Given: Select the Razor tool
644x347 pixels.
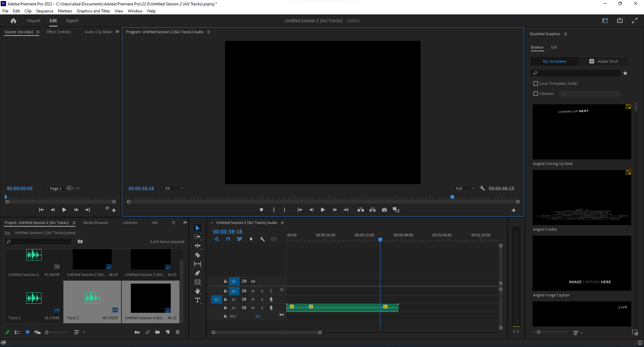Looking at the screenshot, I should [198, 255].
